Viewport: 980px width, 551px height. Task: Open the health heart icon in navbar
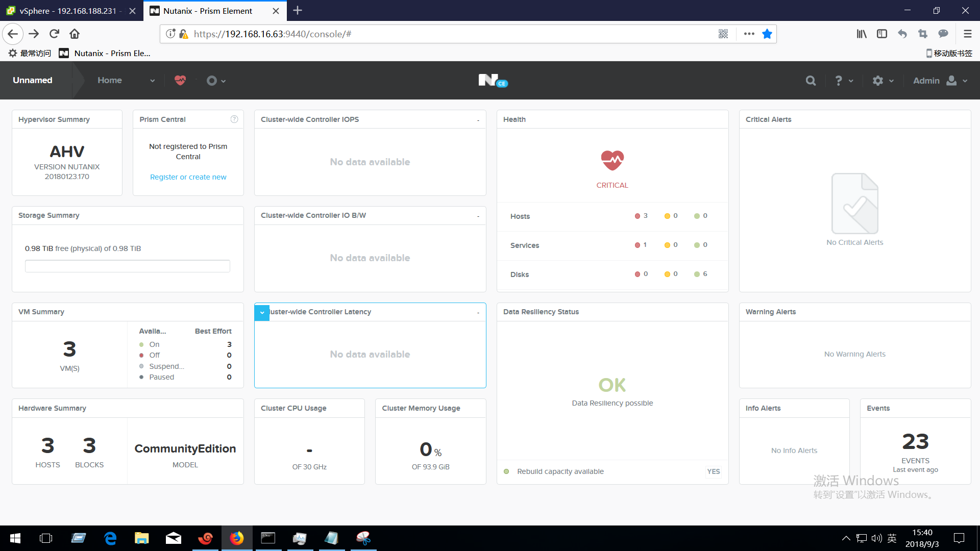(x=180, y=81)
